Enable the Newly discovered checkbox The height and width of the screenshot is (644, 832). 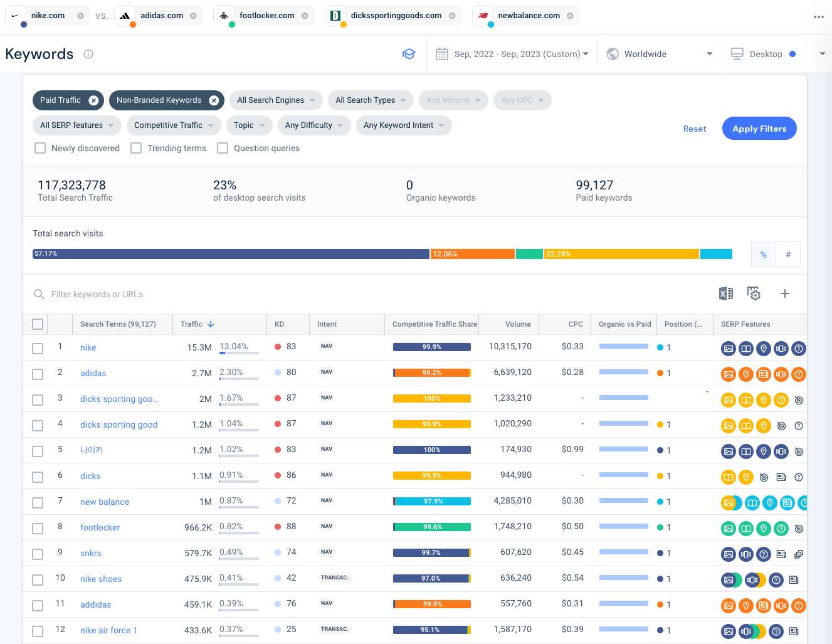40,148
